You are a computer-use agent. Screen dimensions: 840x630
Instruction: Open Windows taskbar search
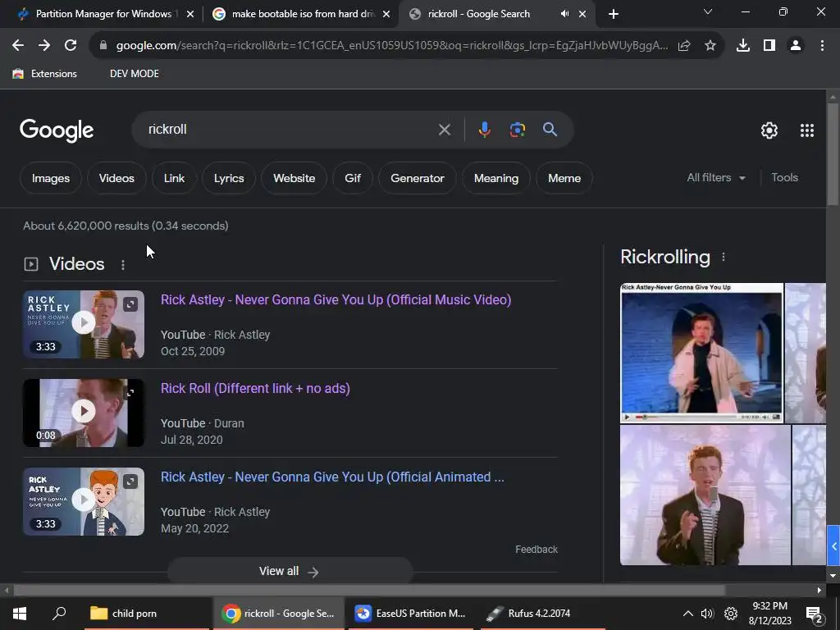pos(59,614)
